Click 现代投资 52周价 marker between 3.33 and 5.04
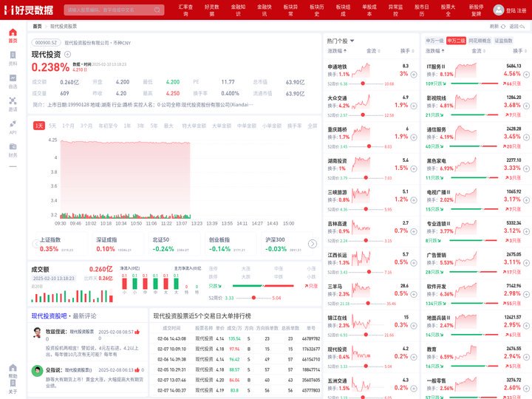This screenshot has height=399, width=532. pyautogui.click(x=253, y=298)
